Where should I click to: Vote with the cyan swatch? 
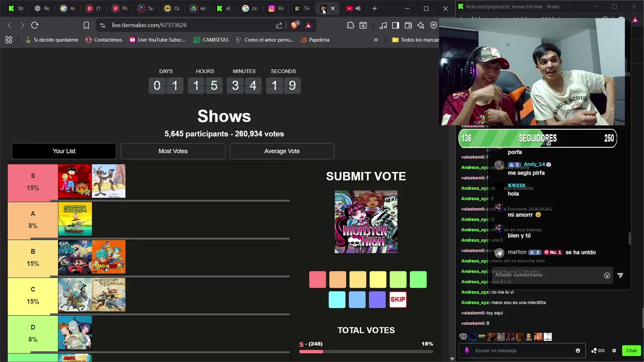point(337,300)
